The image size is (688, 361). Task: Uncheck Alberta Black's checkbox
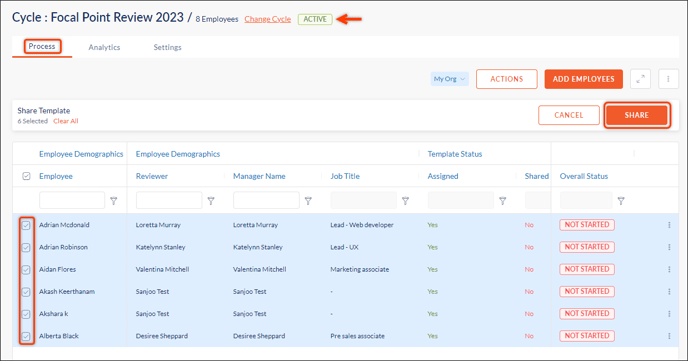pos(26,336)
